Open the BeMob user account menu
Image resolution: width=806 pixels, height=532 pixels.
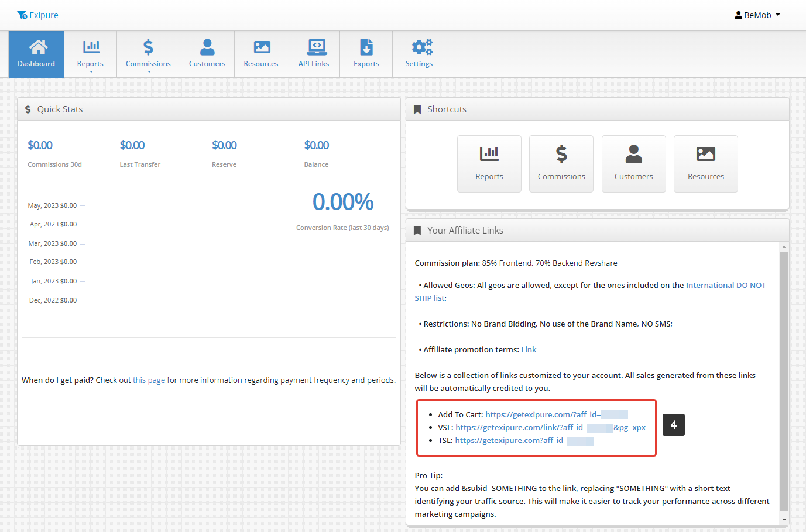(757, 15)
